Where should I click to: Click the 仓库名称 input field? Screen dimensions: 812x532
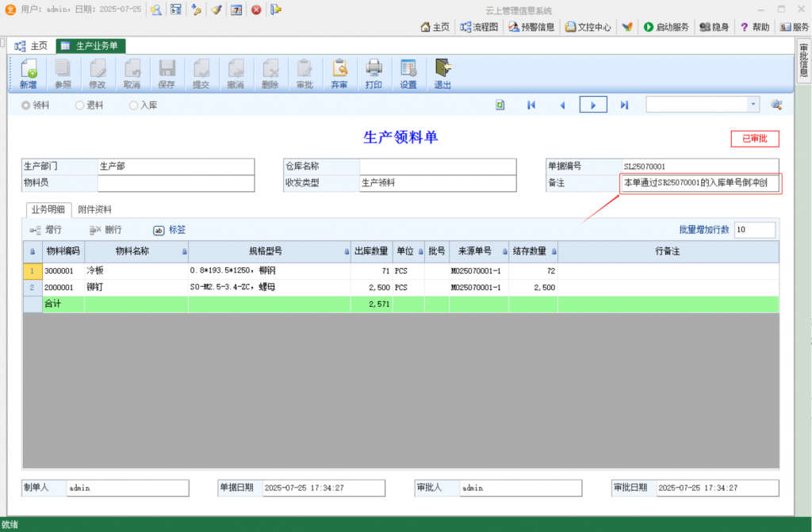(x=438, y=166)
